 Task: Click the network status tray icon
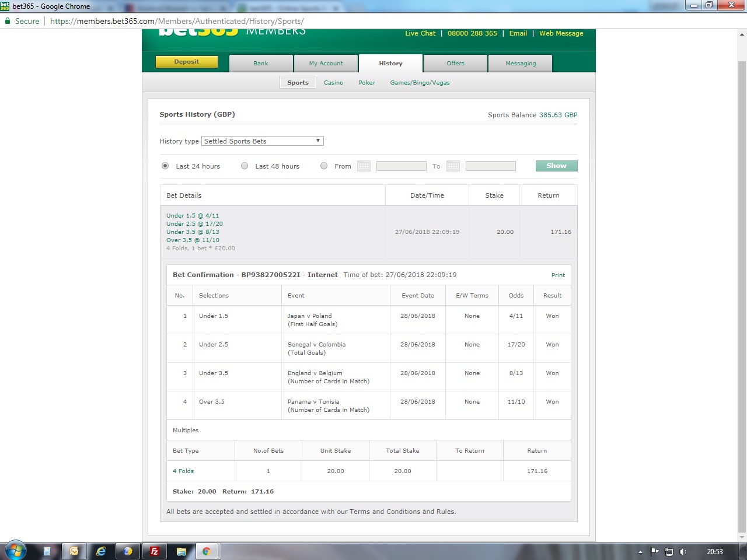tap(669, 551)
